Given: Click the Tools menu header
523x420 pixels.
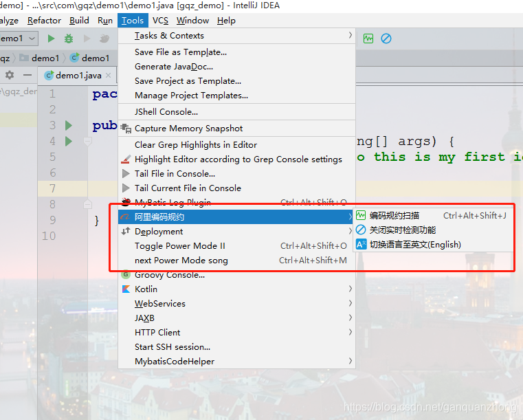Looking at the screenshot, I should (133, 21).
